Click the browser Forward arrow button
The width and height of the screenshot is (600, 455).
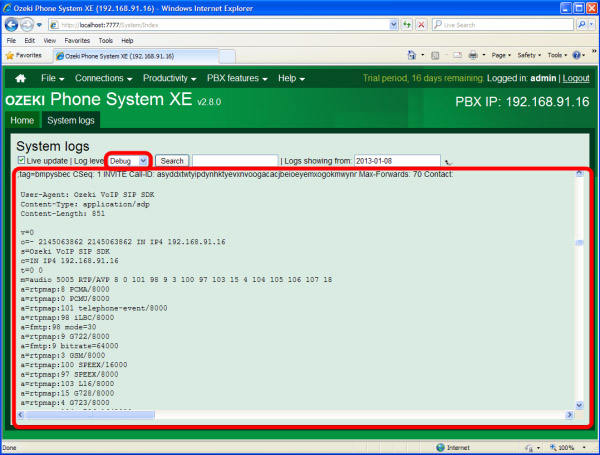coord(27,25)
